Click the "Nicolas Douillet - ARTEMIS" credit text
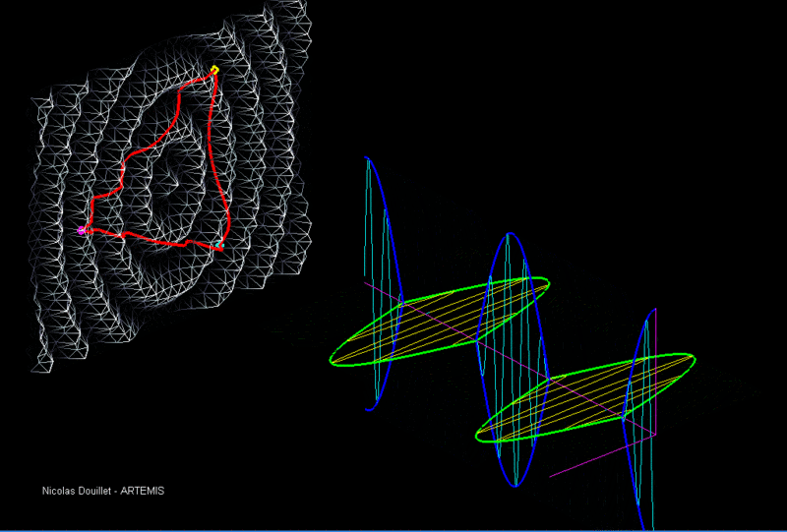The image size is (787, 532). point(103,491)
